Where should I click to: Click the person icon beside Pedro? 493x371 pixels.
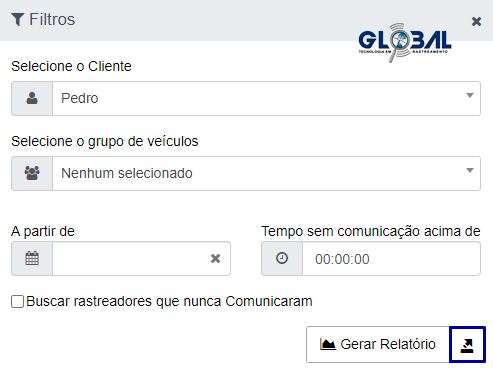tap(32, 98)
